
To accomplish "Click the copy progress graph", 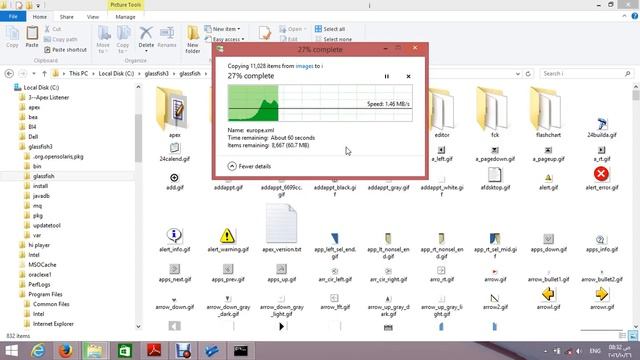I will click(x=320, y=103).
